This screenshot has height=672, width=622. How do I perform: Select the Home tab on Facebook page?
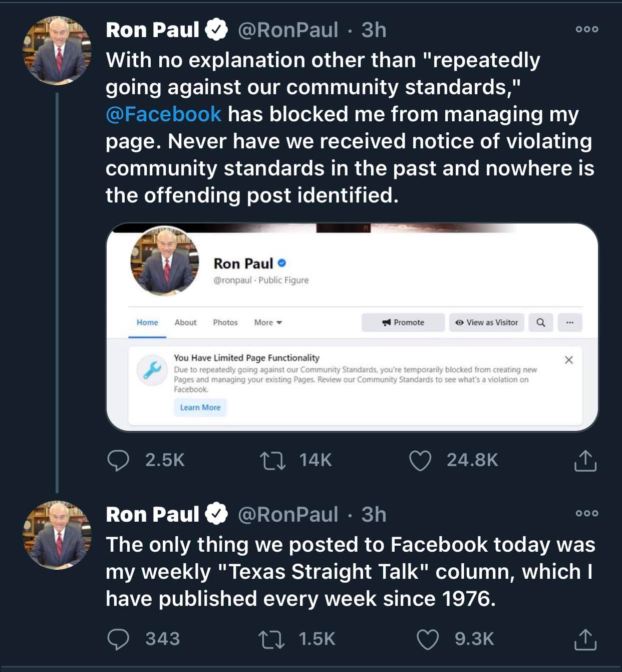pos(147,323)
